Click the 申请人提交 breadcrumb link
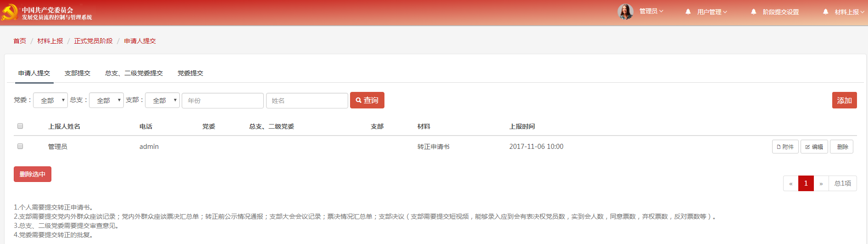Image resolution: width=868 pixels, height=244 pixels. (140, 41)
